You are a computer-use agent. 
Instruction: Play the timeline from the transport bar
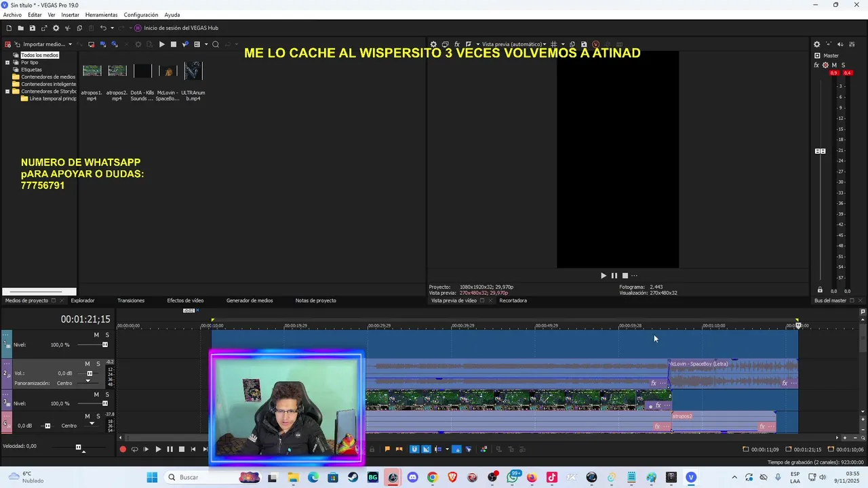[158, 449]
